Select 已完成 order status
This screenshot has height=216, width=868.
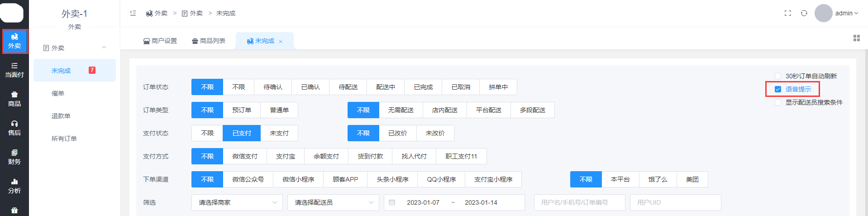[423, 87]
